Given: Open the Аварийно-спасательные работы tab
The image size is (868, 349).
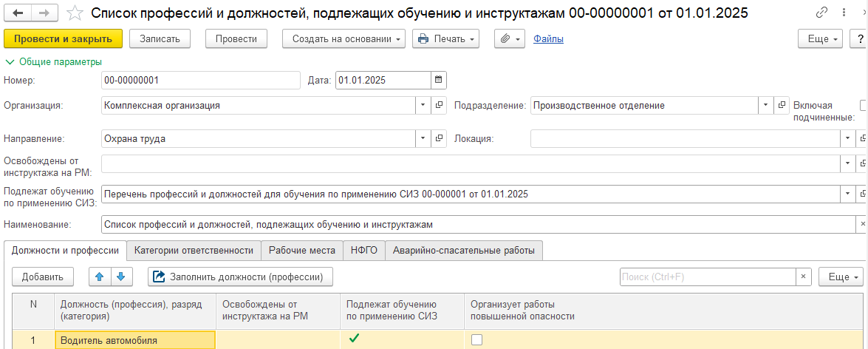Looking at the screenshot, I should 464,251.
